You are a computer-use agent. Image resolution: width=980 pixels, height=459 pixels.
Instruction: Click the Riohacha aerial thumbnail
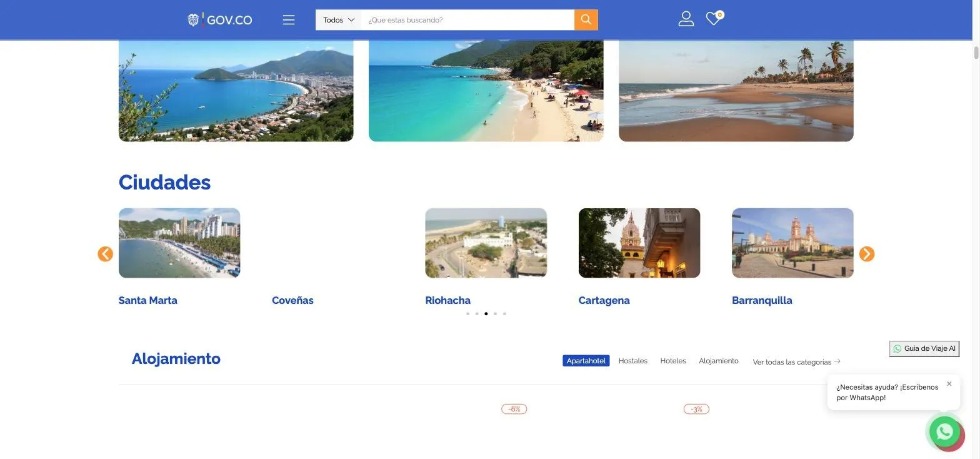tap(486, 243)
